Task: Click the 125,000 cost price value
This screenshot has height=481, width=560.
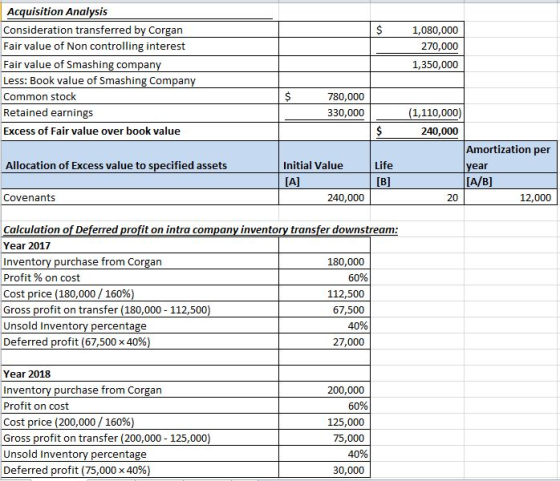Action: coord(346,422)
